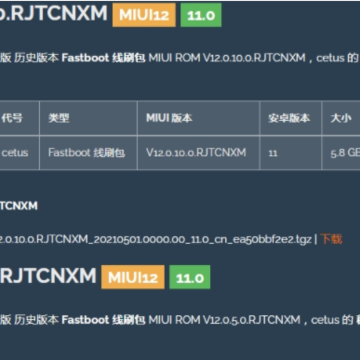
Task: Click the orange 下载 download link
Action: (331, 239)
